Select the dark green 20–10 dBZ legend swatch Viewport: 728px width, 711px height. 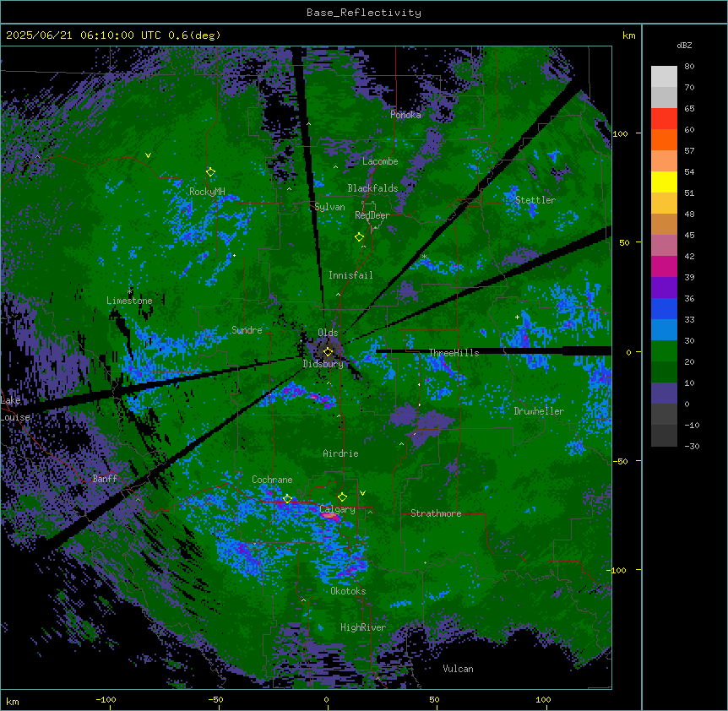(664, 372)
